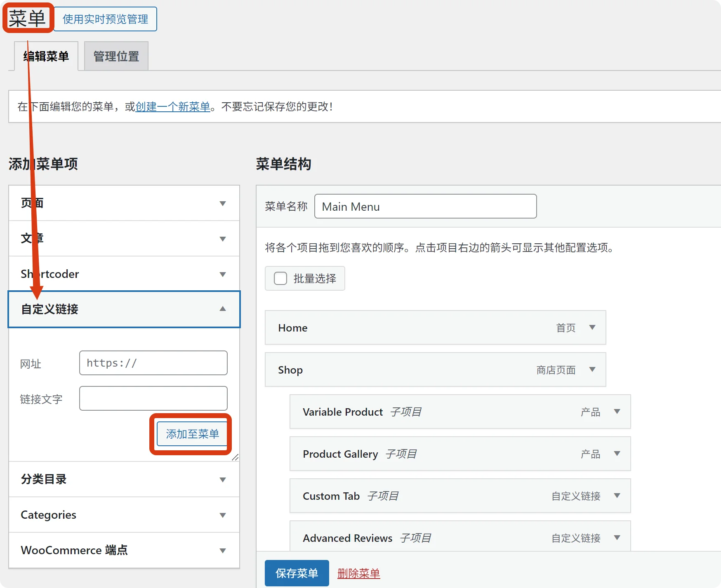Screen dimensions: 721x588
Task: Toggle the 批量选择 checkbox
Action: 280,278
